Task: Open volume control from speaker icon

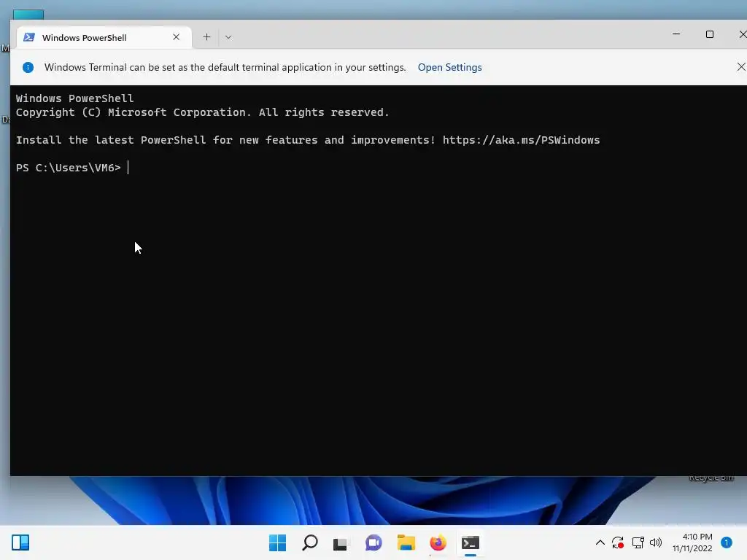Action: tap(656, 542)
